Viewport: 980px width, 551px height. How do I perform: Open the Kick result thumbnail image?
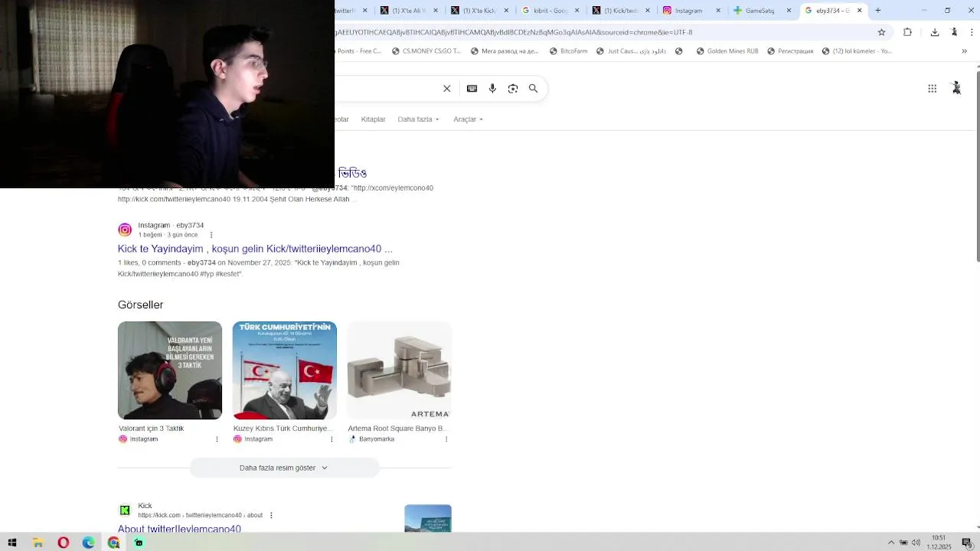[428, 518]
